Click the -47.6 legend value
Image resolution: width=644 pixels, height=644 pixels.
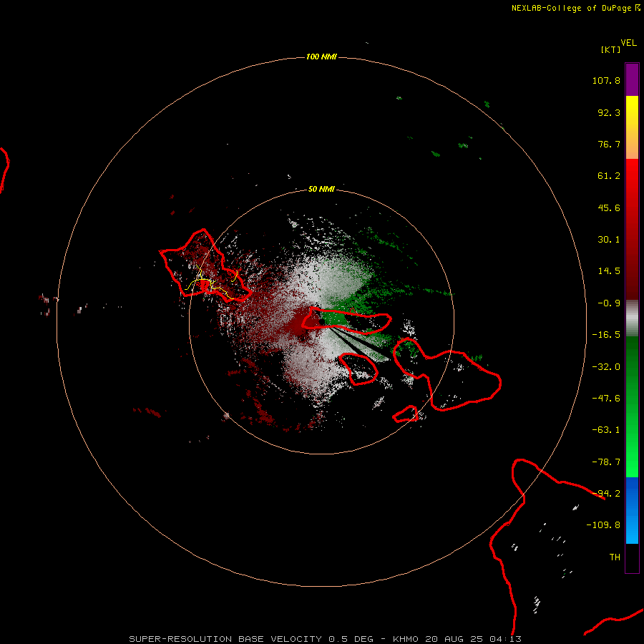click(x=606, y=399)
